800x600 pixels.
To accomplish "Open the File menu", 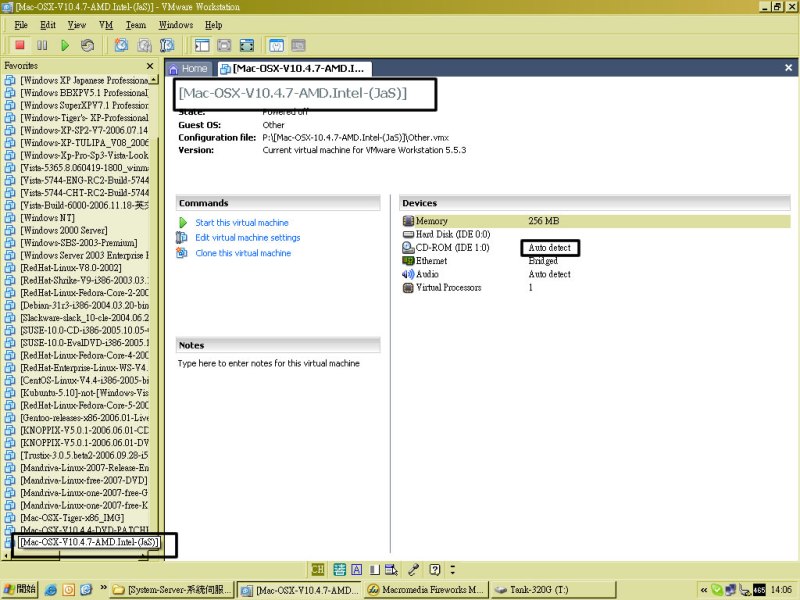I will pos(21,25).
